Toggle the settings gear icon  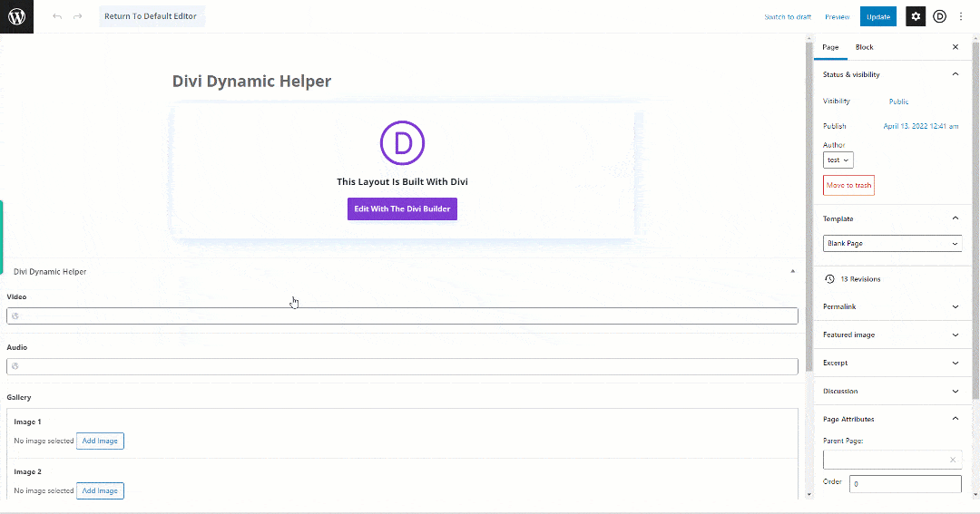(x=916, y=17)
